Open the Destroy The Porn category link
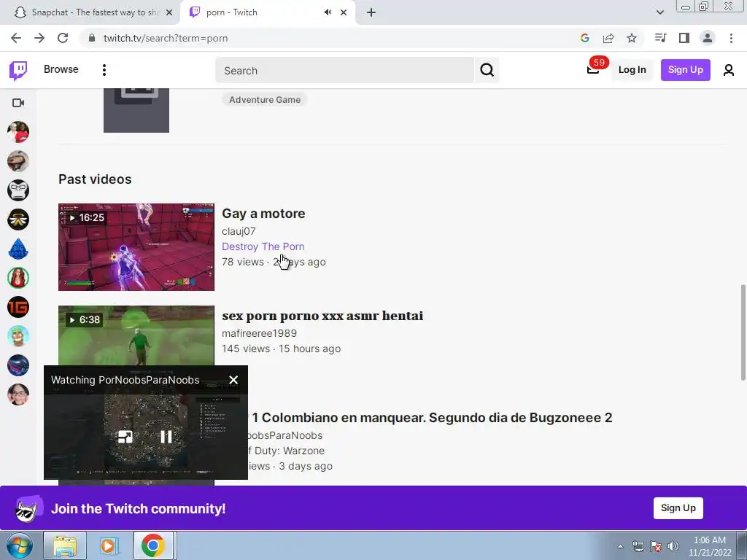 pyautogui.click(x=263, y=246)
